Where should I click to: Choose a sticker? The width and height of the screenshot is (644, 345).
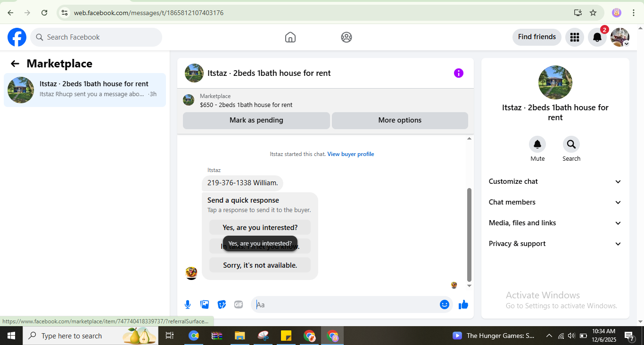(x=222, y=304)
